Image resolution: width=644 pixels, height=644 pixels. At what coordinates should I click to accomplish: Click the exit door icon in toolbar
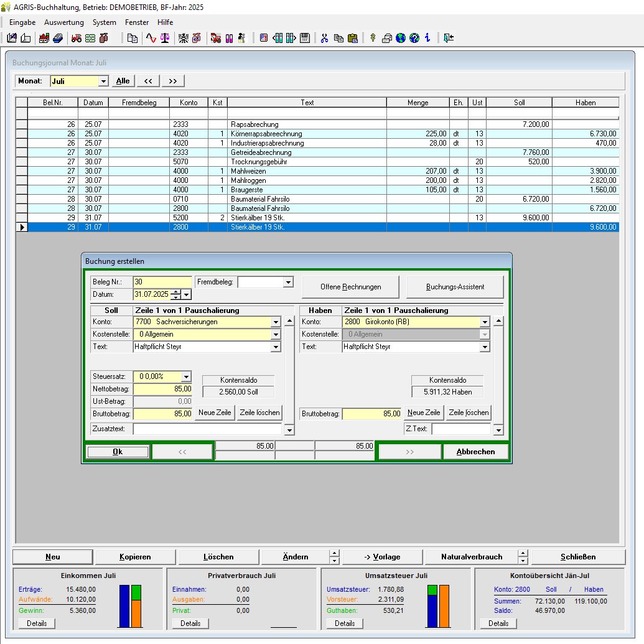[449, 38]
